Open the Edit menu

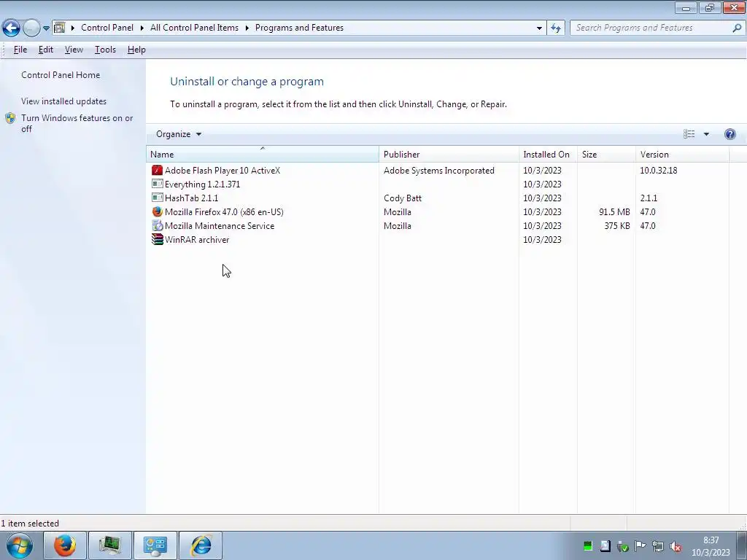(x=46, y=50)
